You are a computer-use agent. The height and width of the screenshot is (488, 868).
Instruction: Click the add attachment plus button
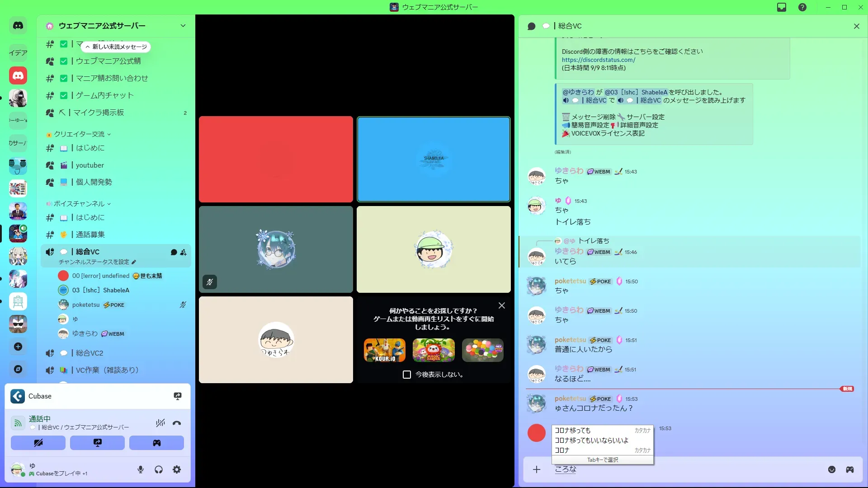point(537,469)
